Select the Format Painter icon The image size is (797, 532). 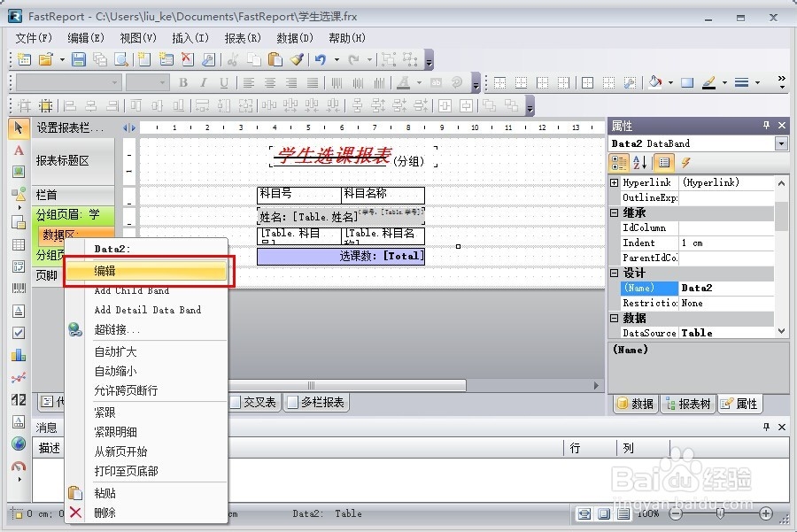coord(298,60)
